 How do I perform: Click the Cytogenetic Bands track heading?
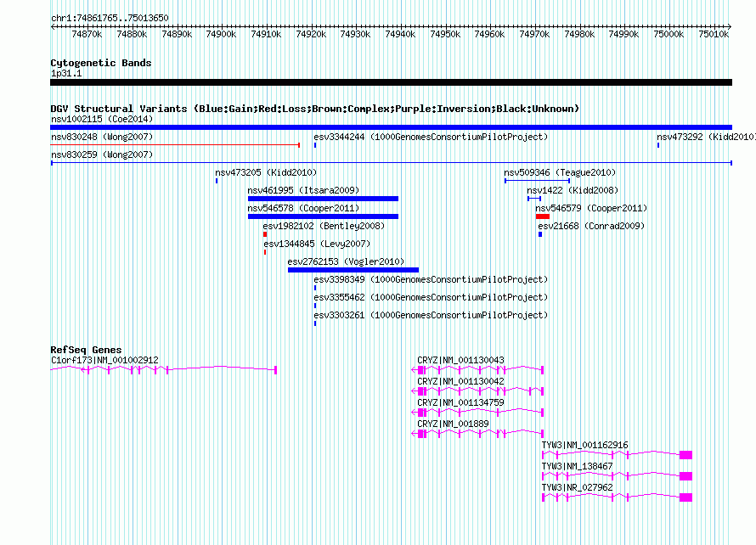[x=101, y=63]
